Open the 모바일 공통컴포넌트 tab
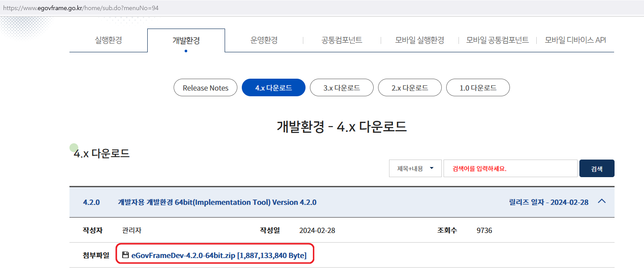The height and width of the screenshot is (269, 644). coord(497,40)
